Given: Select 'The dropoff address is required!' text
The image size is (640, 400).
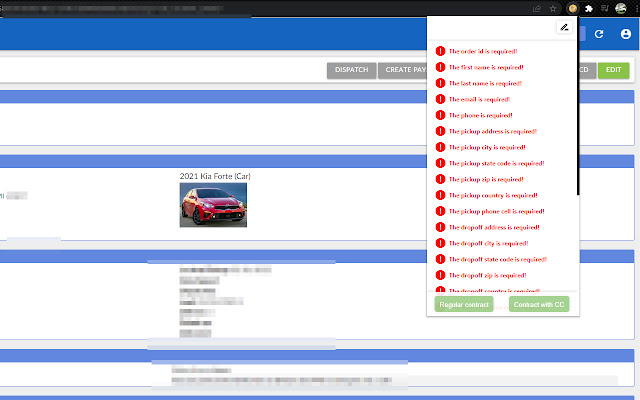Looking at the screenshot, I should 494,227.
